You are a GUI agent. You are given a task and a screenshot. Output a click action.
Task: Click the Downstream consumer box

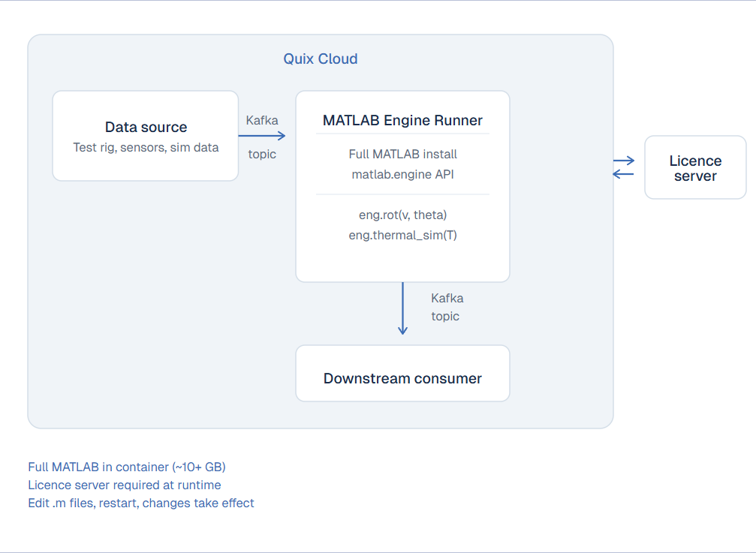click(402, 374)
